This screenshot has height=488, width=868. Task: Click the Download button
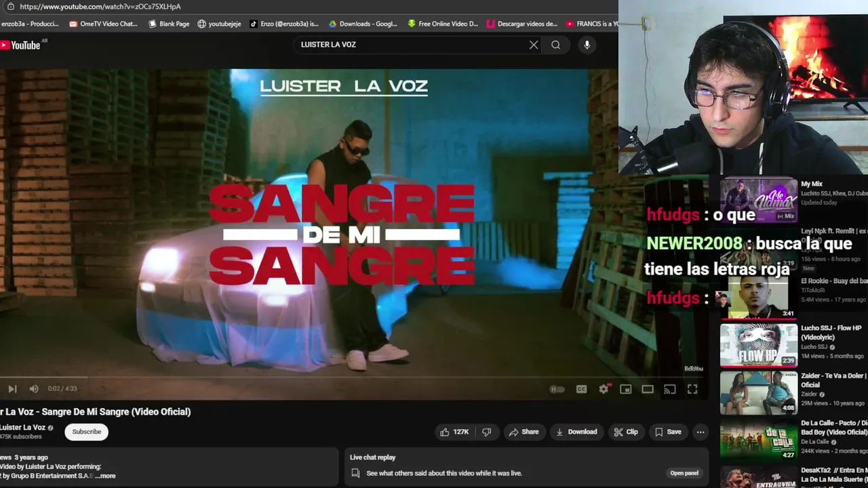pyautogui.click(x=576, y=432)
